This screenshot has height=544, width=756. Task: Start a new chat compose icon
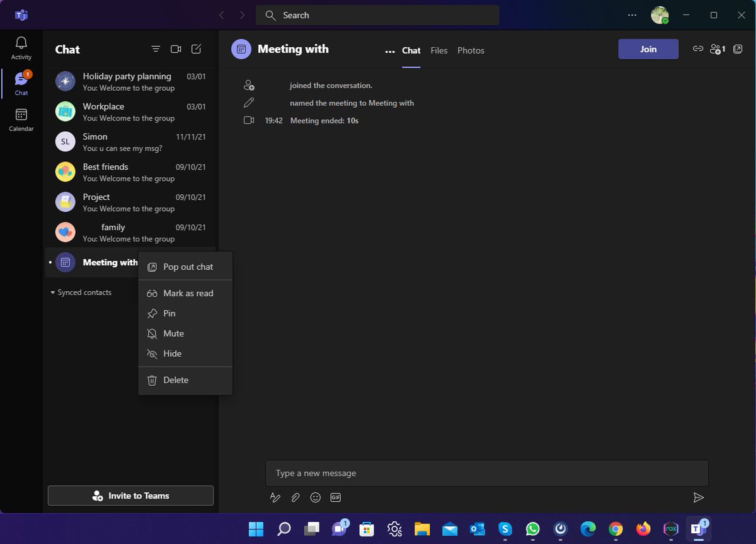(197, 49)
